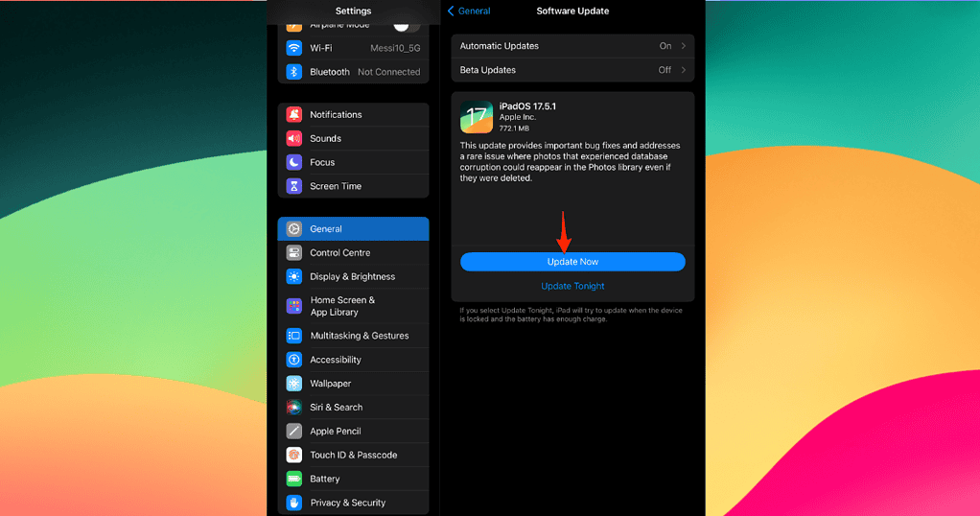
Task: Tap the Focus moon icon
Action: [x=293, y=163]
